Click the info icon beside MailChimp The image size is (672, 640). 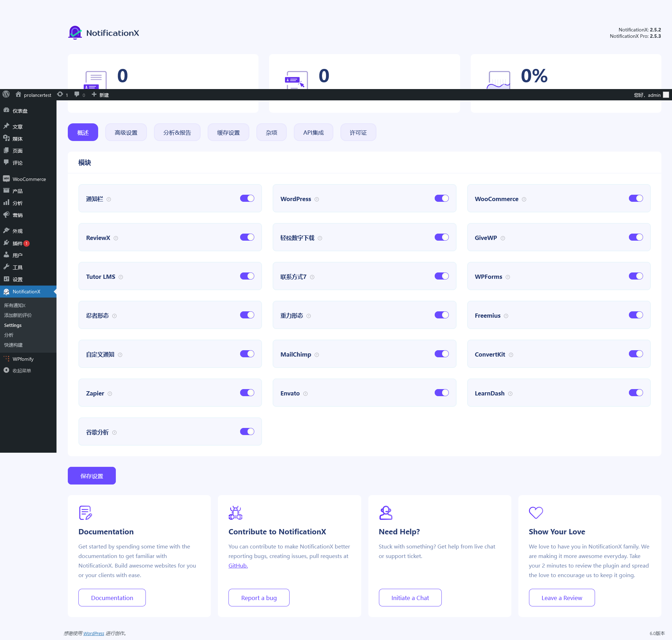[x=317, y=355]
